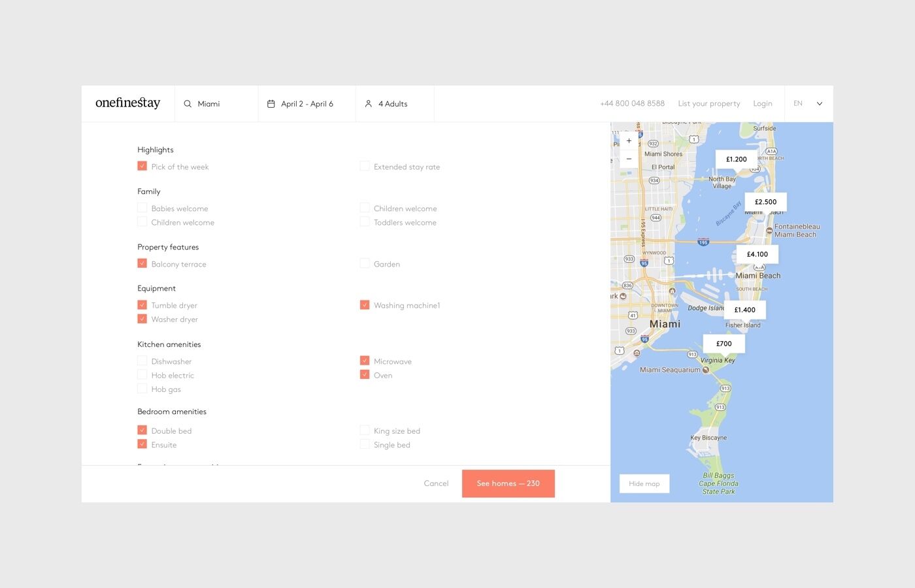Check the Garden property feature
This screenshot has height=588, width=915.
(365, 263)
